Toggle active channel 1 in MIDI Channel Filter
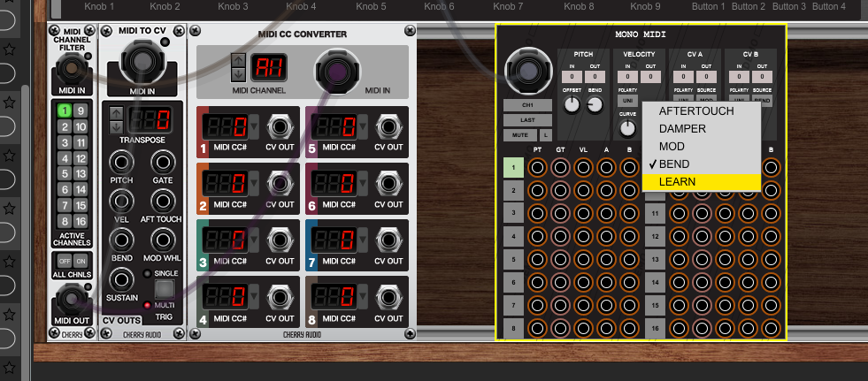Viewport: 868px width, 381px height. 65,111
